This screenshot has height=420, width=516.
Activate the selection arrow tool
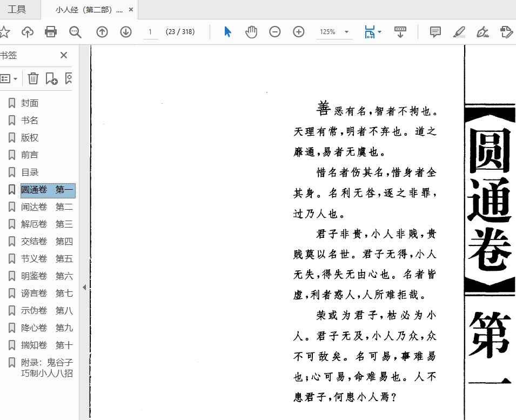(227, 32)
